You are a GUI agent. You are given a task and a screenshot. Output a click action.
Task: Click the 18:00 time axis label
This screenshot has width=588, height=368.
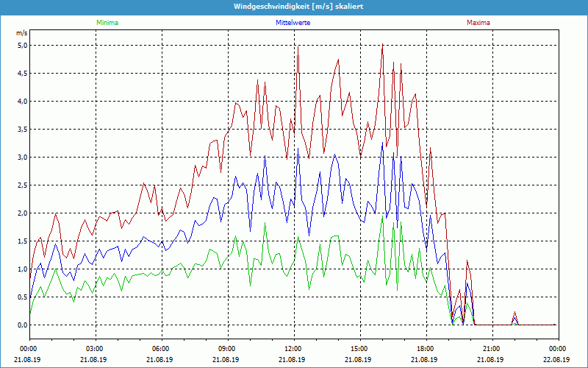point(426,349)
